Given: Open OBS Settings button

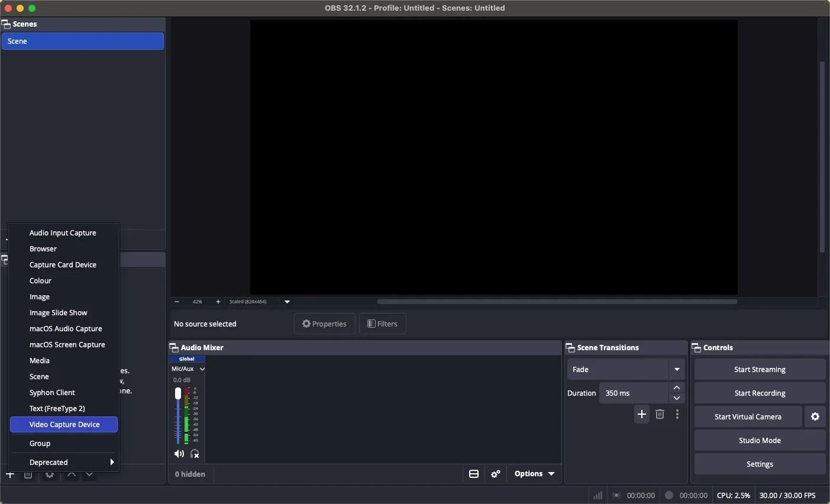Looking at the screenshot, I should click(x=760, y=464).
